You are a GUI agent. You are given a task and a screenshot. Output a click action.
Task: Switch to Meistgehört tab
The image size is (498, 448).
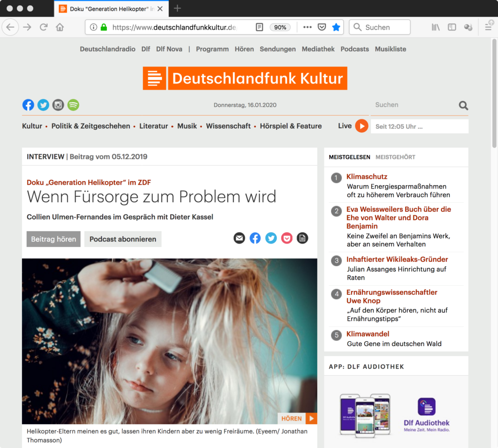coord(395,157)
